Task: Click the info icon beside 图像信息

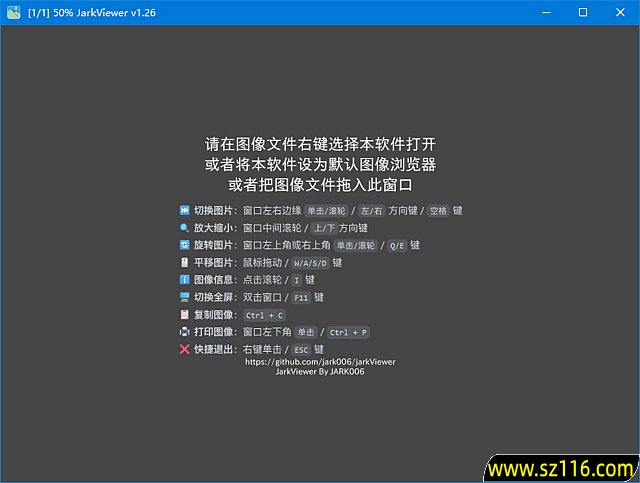Action: 184,280
